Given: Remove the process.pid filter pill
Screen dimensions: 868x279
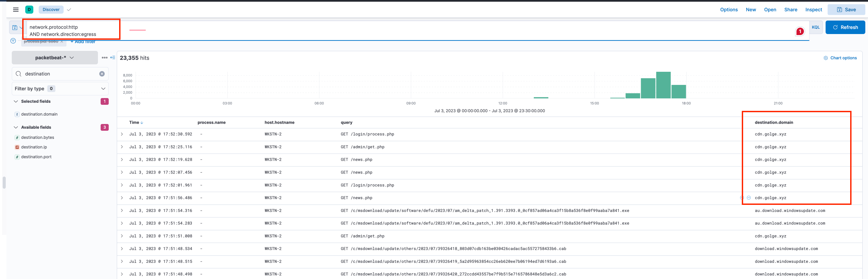Looking at the screenshot, I should [x=62, y=42].
